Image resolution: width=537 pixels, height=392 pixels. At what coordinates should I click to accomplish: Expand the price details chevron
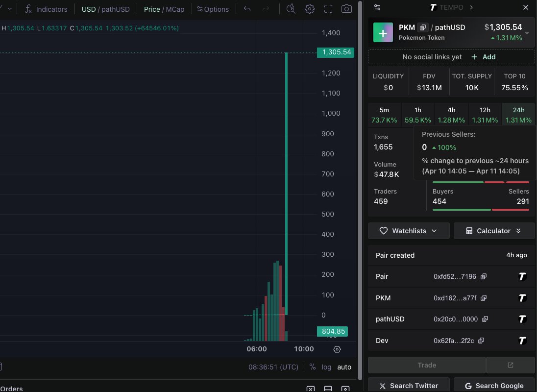click(x=527, y=33)
